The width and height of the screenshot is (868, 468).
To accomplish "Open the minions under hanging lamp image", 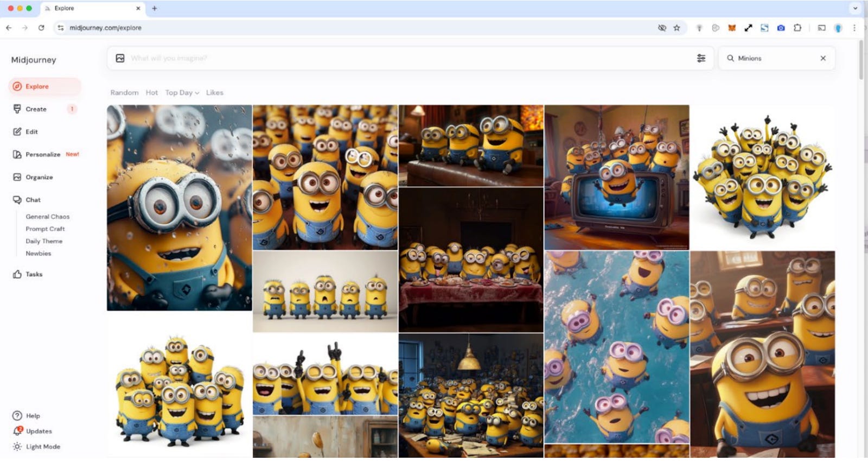I will tap(471, 395).
